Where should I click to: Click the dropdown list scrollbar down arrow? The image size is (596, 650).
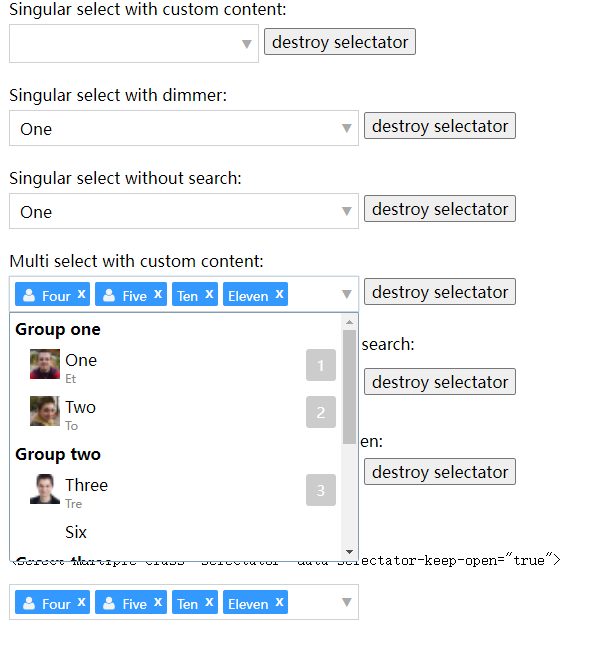[349, 552]
